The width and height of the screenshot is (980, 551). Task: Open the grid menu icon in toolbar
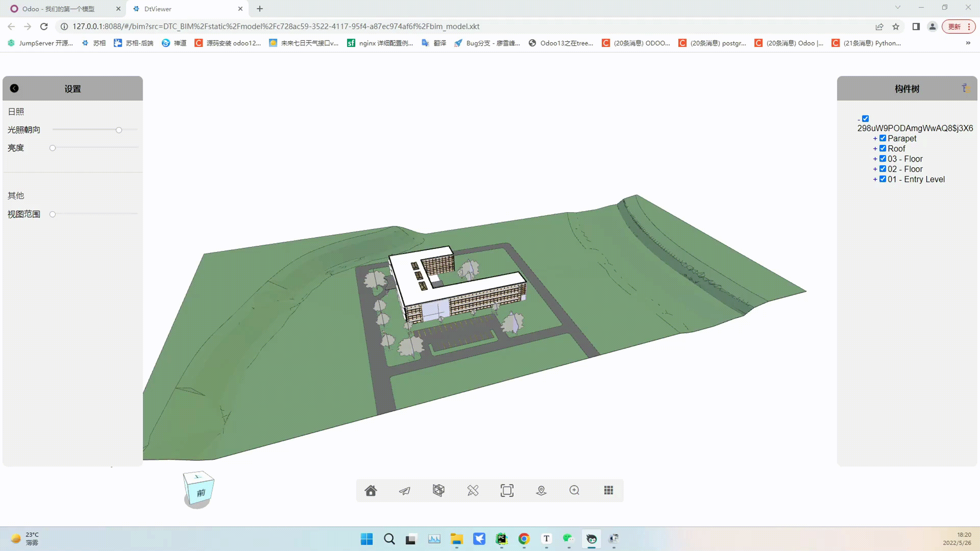tap(608, 491)
